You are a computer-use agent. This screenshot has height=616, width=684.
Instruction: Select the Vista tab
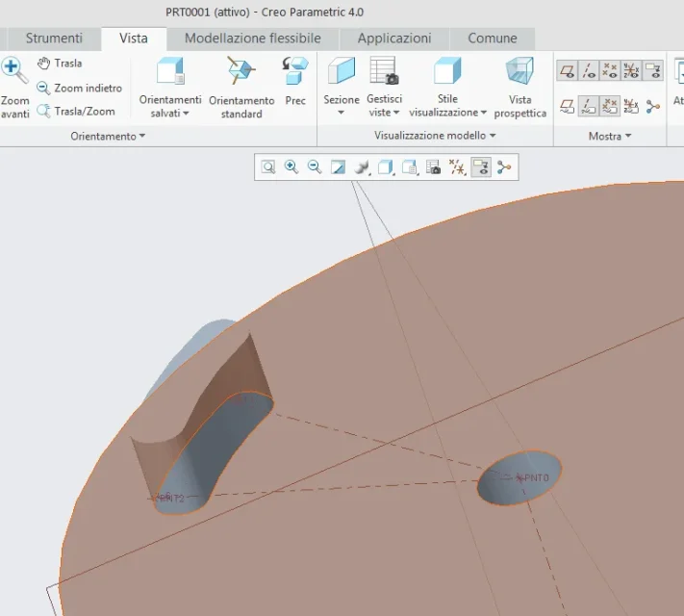[x=134, y=38]
